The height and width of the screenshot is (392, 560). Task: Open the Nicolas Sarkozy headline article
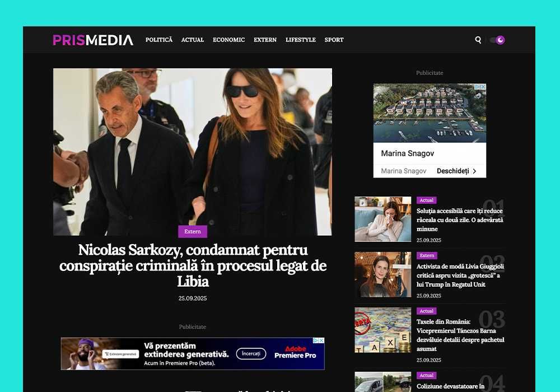193,265
